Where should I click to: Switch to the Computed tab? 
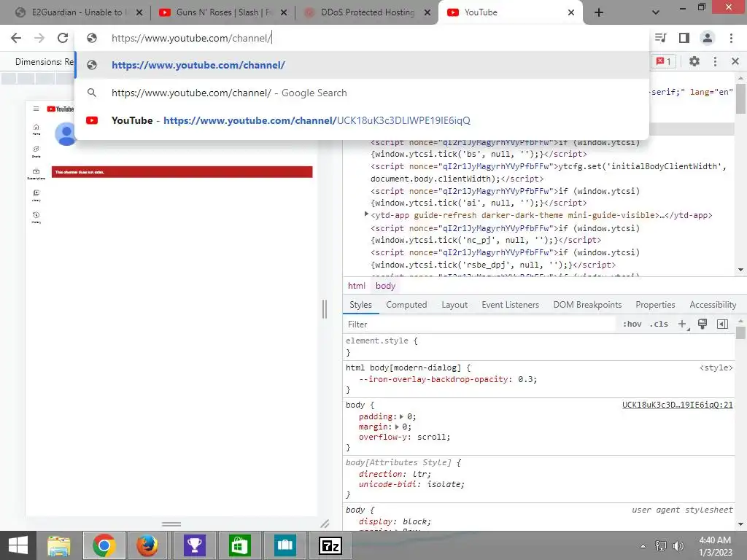pyautogui.click(x=406, y=305)
